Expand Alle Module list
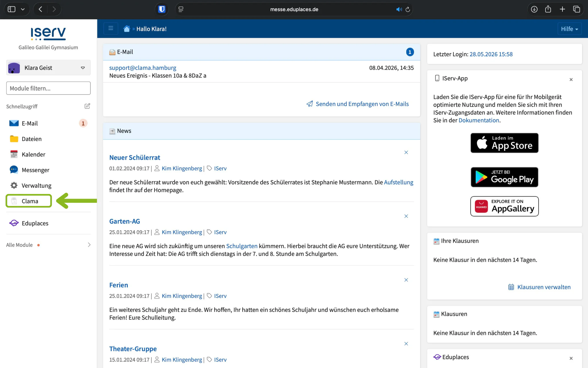 point(48,245)
